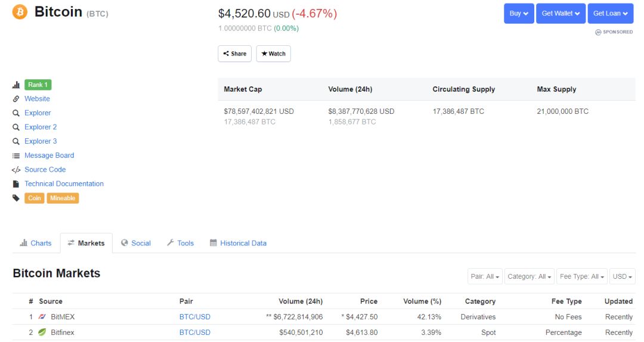The height and width of the screenshot is (342, 644).
Task: Click the list icon beside Message Board
Action: click(16, 156)
